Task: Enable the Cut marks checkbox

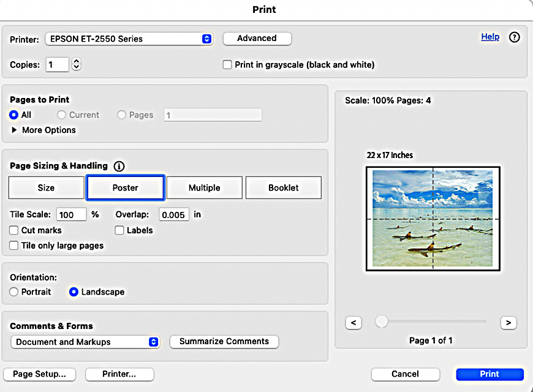Action: click(14, 230)
